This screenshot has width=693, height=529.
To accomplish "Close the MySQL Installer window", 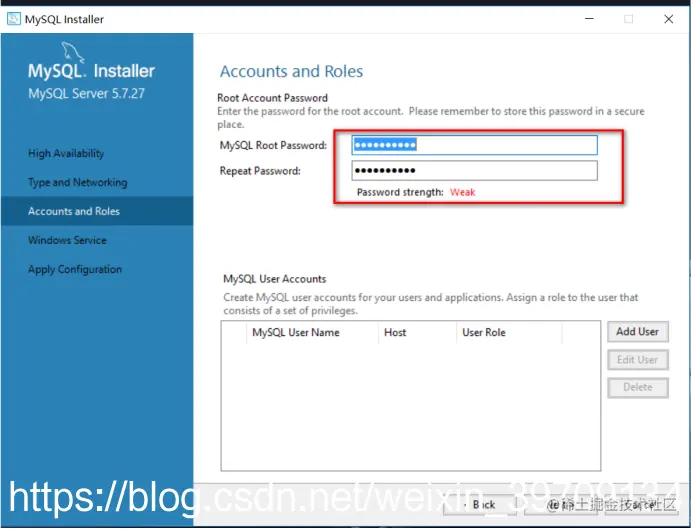I will coord(668,19).
